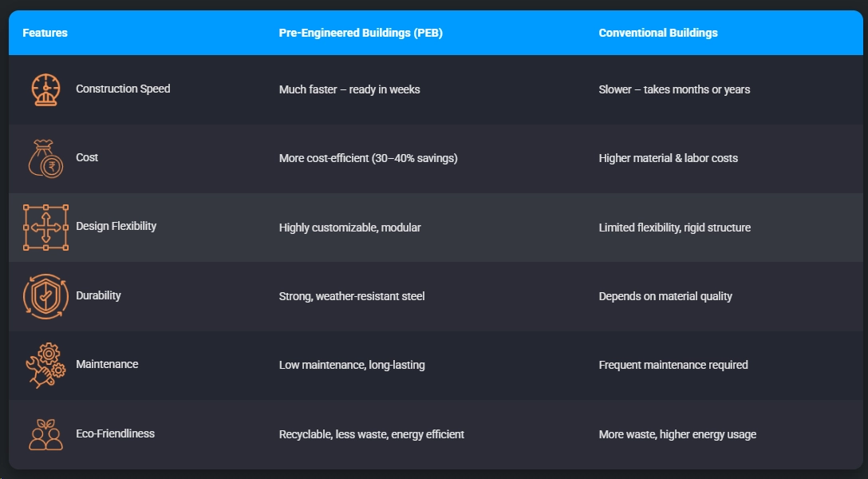Select the Design Flexibility label text

pyautogui.click(x=116, y=226)
